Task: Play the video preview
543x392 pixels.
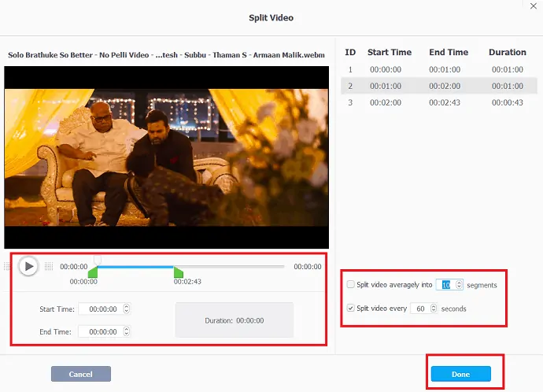Action: 28,266
